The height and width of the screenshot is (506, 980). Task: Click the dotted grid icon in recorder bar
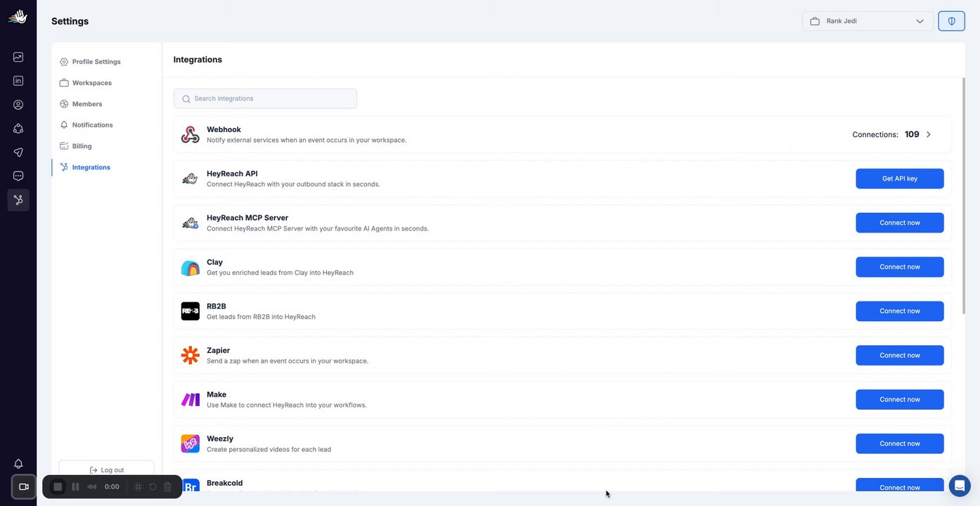tap(138, 486)
